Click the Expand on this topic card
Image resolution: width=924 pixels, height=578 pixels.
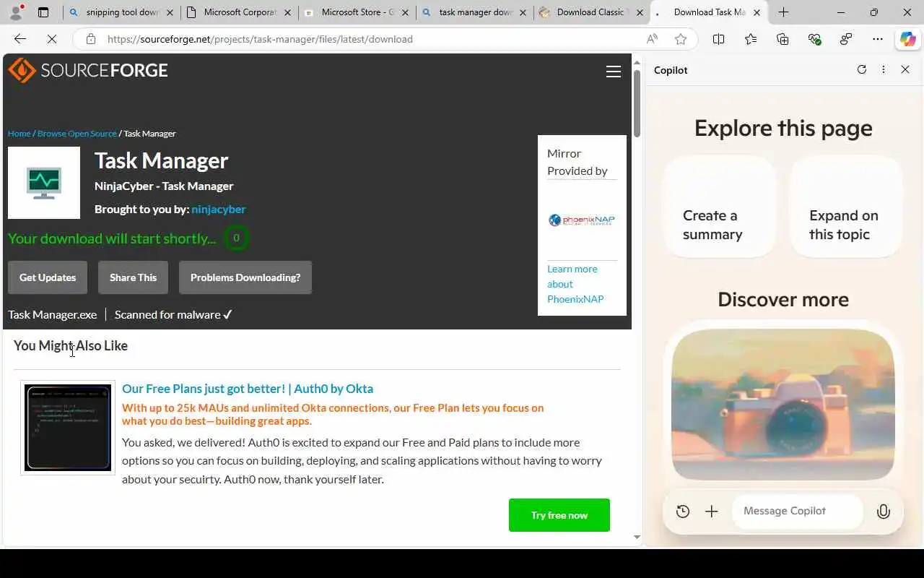click(846, 207)
